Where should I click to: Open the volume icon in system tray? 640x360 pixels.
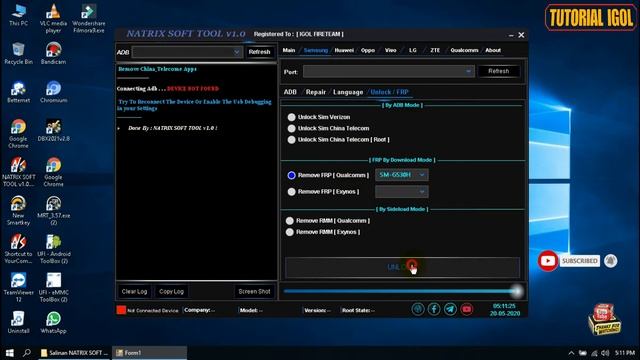605,353
